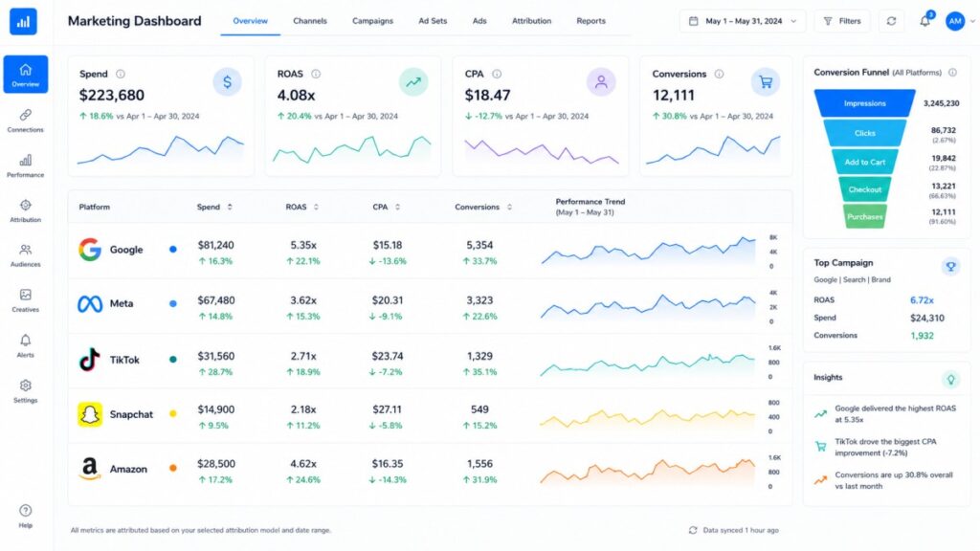Viewport: 980px width, 551px height.
Task: Click the Amazon CPA value $16.35
Action: coord(388,464)
